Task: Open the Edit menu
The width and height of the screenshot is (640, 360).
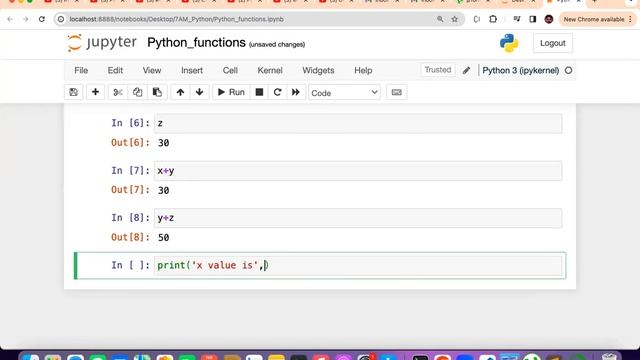Action: point(115,70)
